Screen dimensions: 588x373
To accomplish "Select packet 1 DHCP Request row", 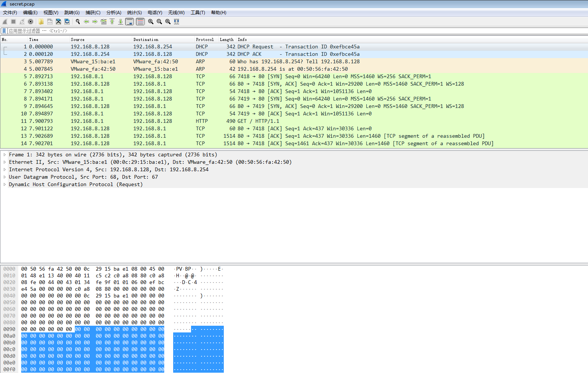I will click(294, 47).
